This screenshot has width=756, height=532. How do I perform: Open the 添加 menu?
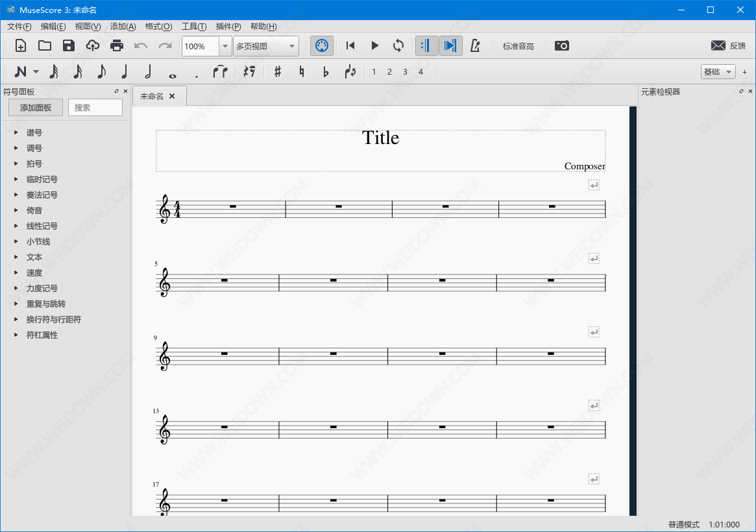pyautogui.click(x=123, y=27)
